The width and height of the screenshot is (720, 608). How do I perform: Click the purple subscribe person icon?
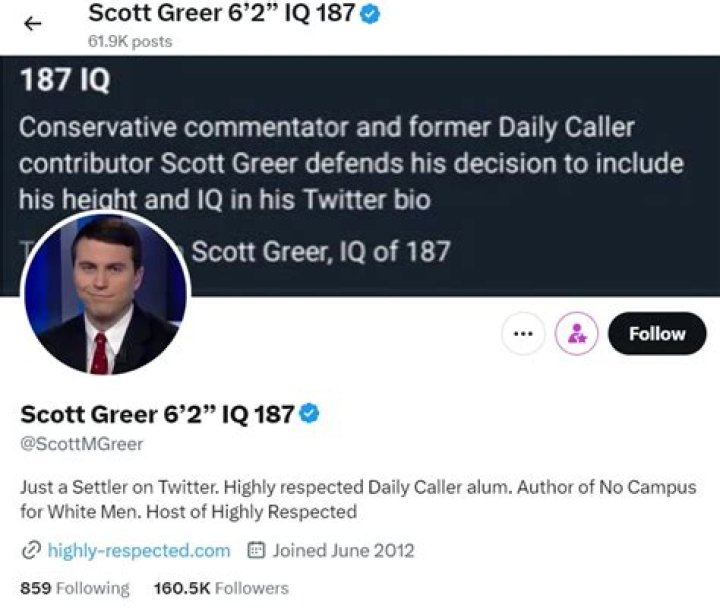(x=576, y=335)
